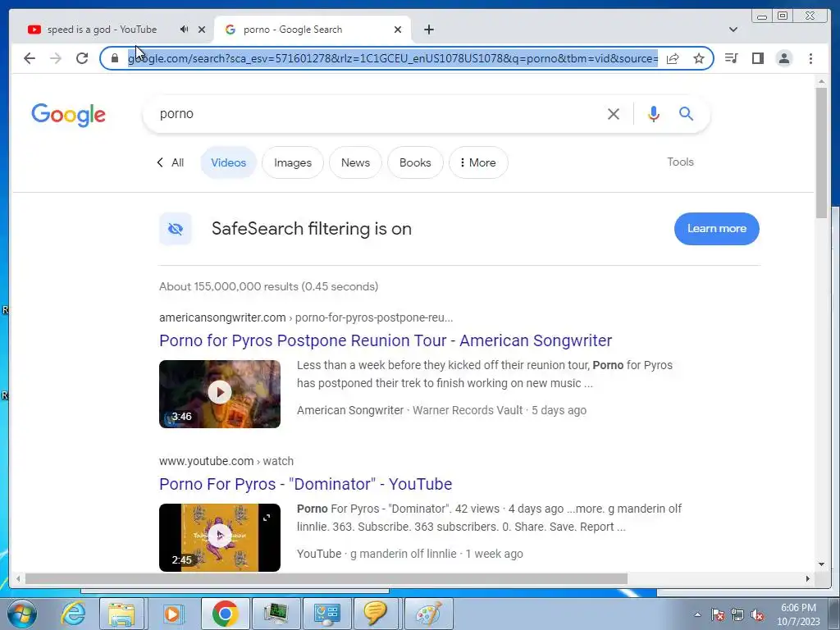This screenshot has height=630, width=840.
Task: Start search by voice microphone
Action: (x=653, y=113)
